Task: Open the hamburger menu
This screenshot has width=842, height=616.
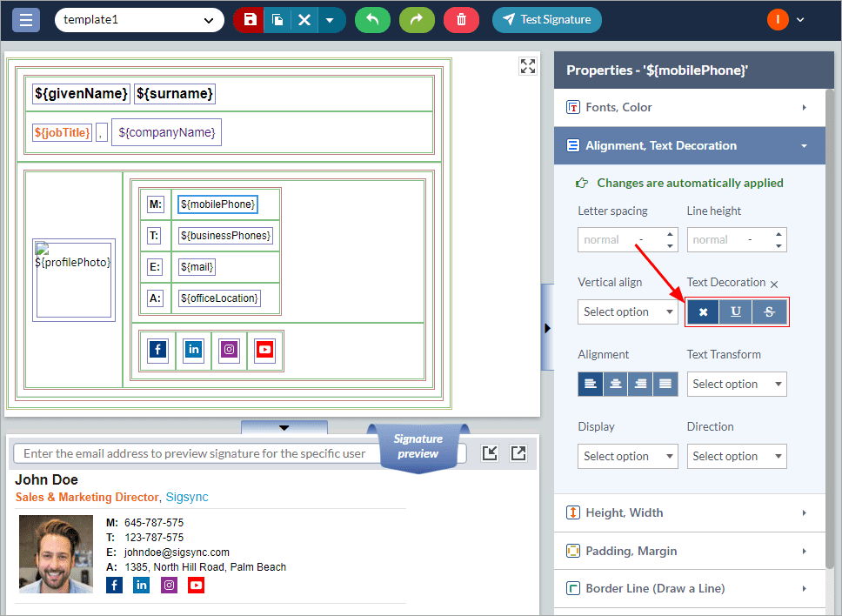Action: [x=25, y=19]
